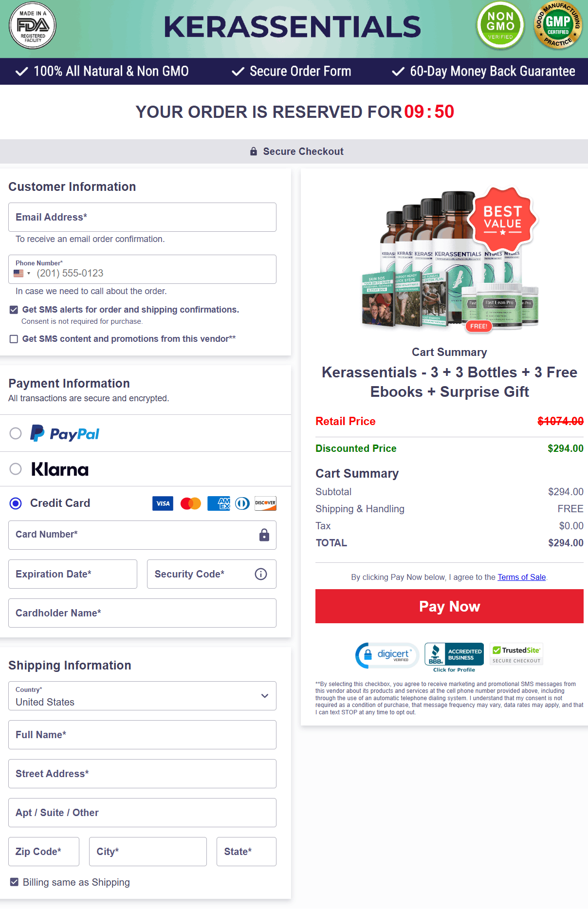The width and height of the screenshot is (588, 911).
Task: Expand the Country dropdown
Action: click(142, 696)
